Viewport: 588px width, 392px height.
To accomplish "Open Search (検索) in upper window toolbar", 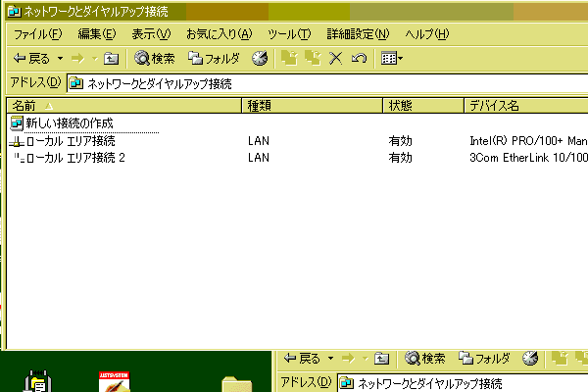I will coord(155,59).
